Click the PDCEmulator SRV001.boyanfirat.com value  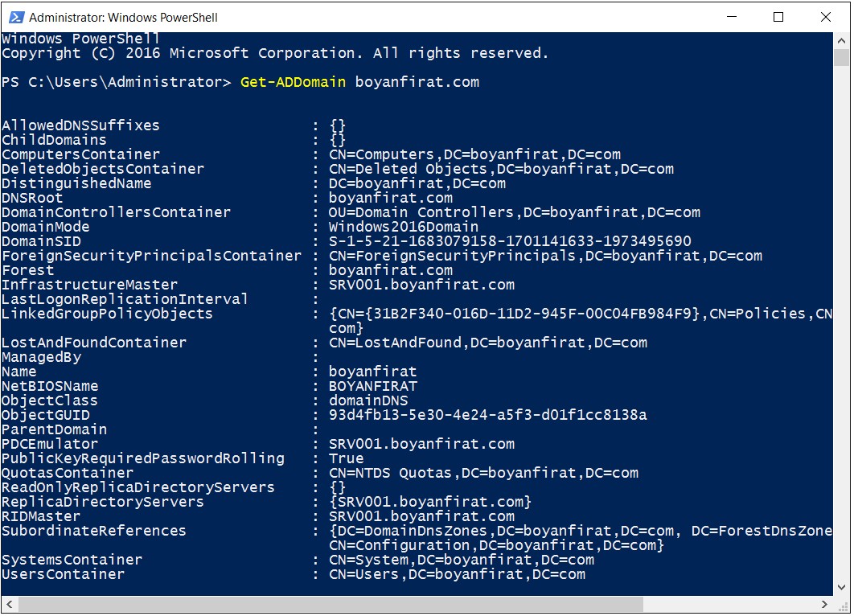pyautogui.click(x=421, y=444)
